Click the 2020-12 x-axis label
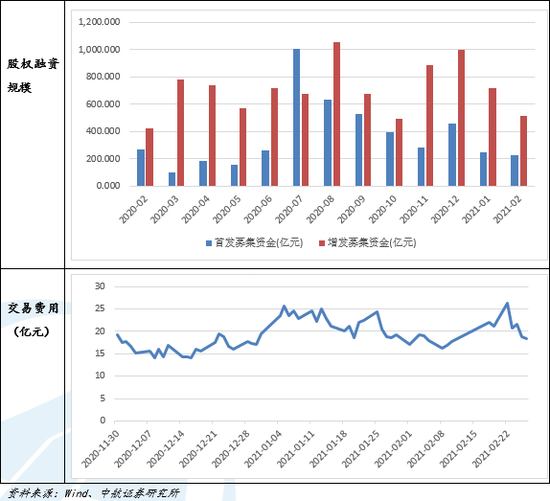The image size is (550, 501). [445, 209]
